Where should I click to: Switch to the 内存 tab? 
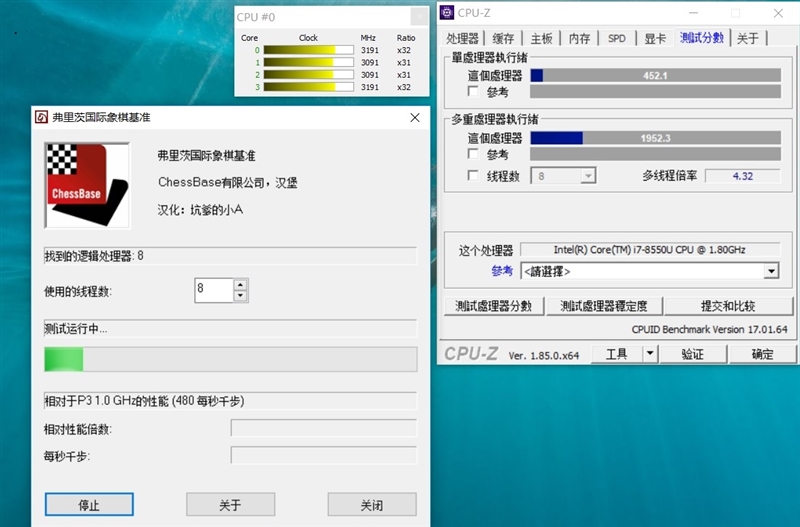pos(580,38)
